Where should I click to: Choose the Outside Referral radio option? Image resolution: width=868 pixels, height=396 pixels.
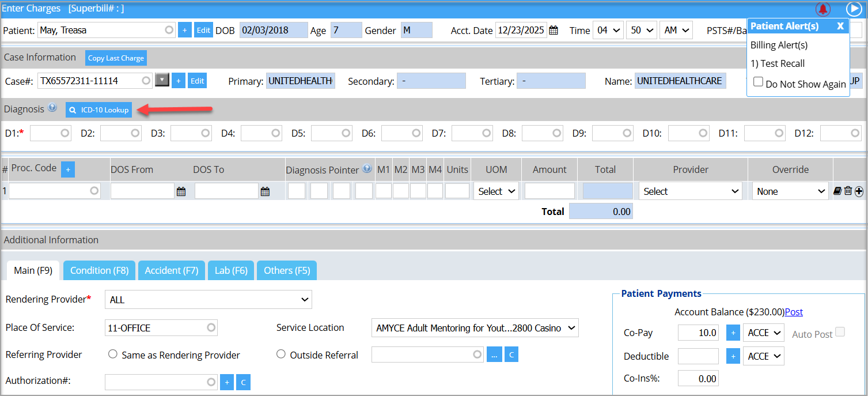coord(281,354)
